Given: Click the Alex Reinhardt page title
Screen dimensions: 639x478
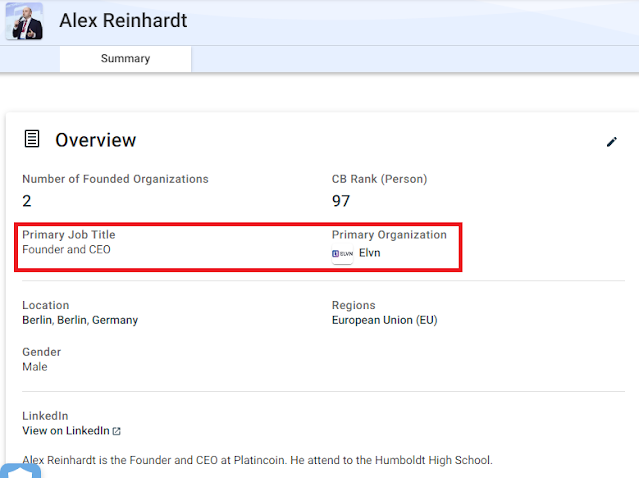Looking at the screenshot, I should point(123,20).
